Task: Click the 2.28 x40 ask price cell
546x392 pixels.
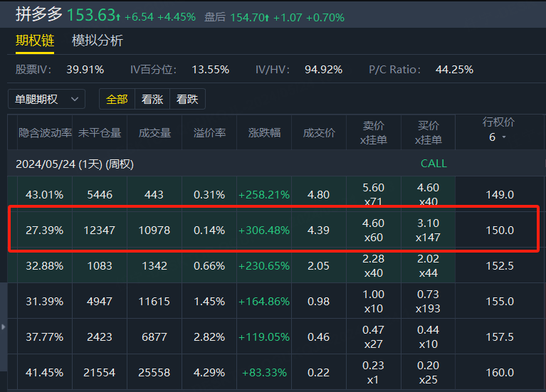Action: (x=373, y=265)
